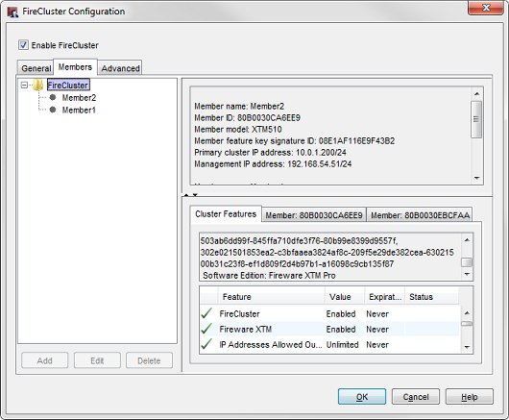Click the Member model: XTM510 line

tap(238, 130)
